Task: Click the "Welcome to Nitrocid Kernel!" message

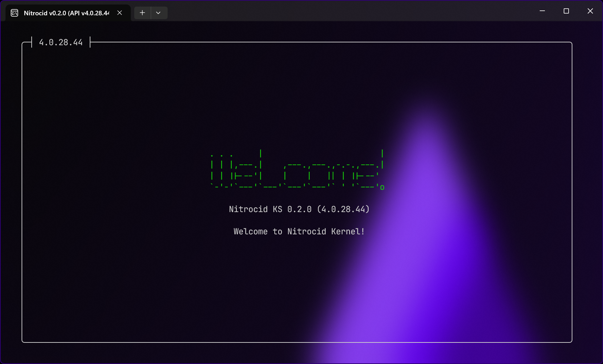Action: (299, 232)
